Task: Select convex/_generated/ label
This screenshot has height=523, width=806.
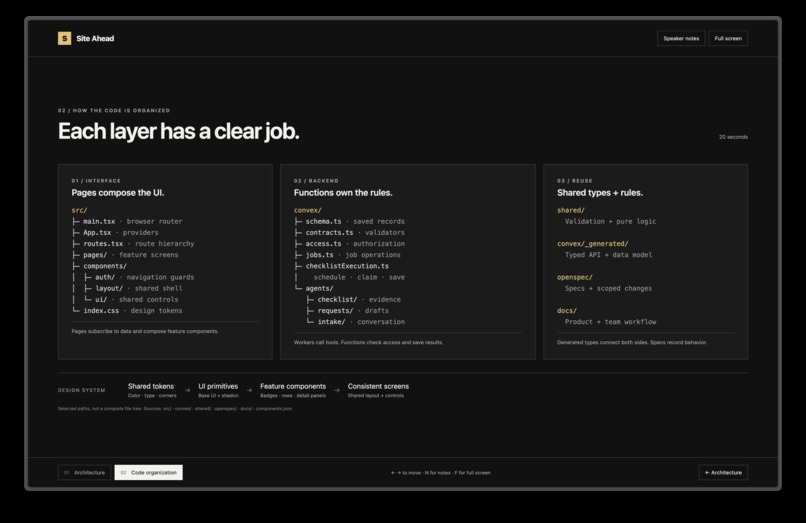Action: coord(592,244)
